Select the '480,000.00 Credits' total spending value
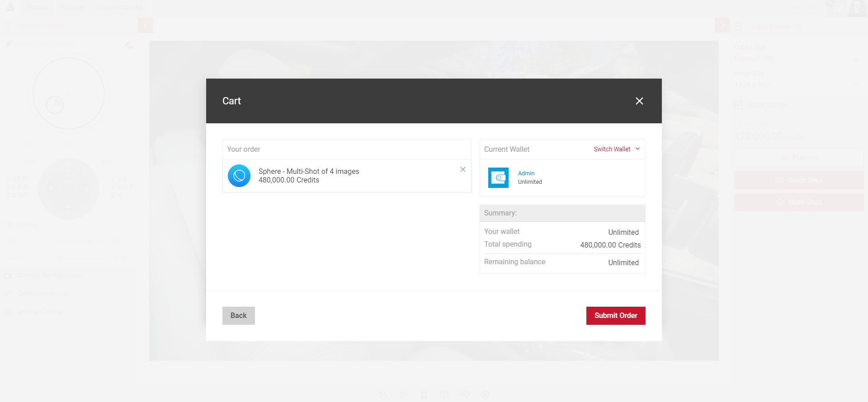The width and height of the screenshot is (868, 402). (x=610, y=245)
